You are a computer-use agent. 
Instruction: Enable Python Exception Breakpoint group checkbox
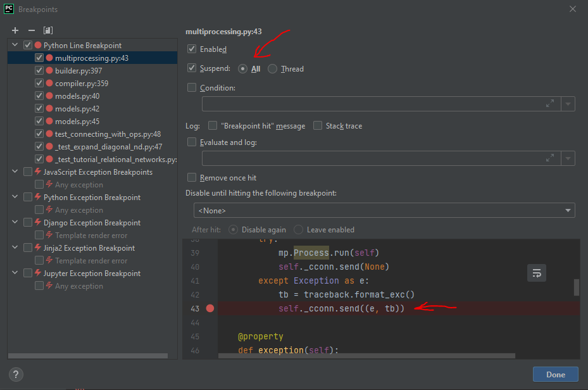pyautogui.click(x=28, y=197)
